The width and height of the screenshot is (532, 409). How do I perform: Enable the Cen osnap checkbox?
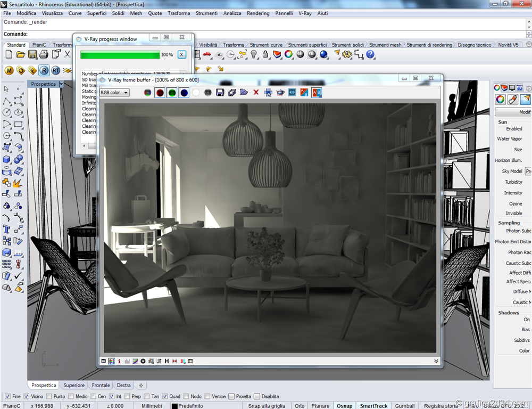pyautogui.click(x=93, y=396)
